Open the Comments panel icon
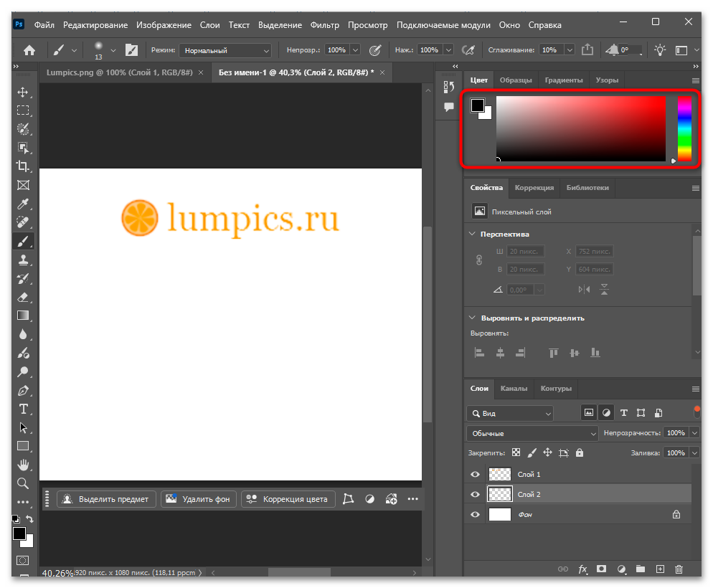 pyautogui.click(x=449, y=107)
